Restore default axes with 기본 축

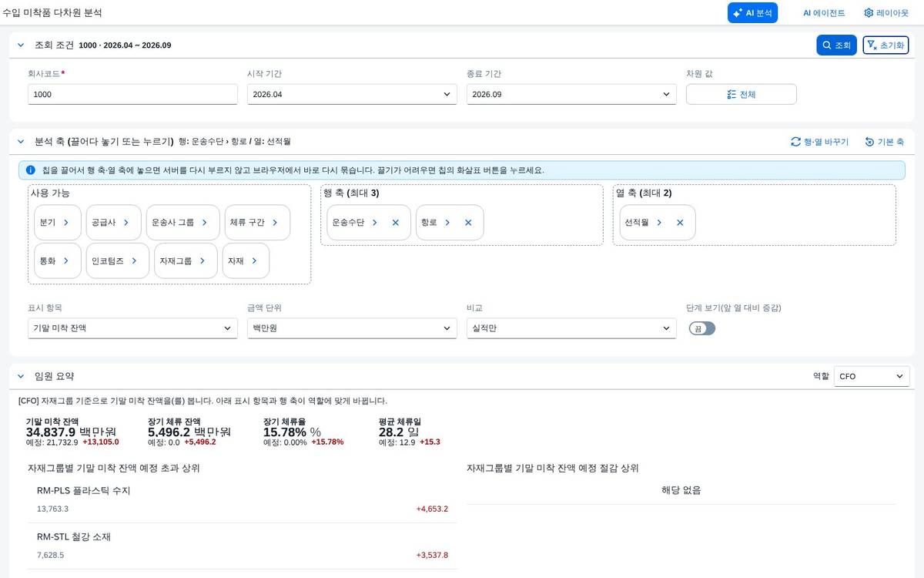(885, 142)
